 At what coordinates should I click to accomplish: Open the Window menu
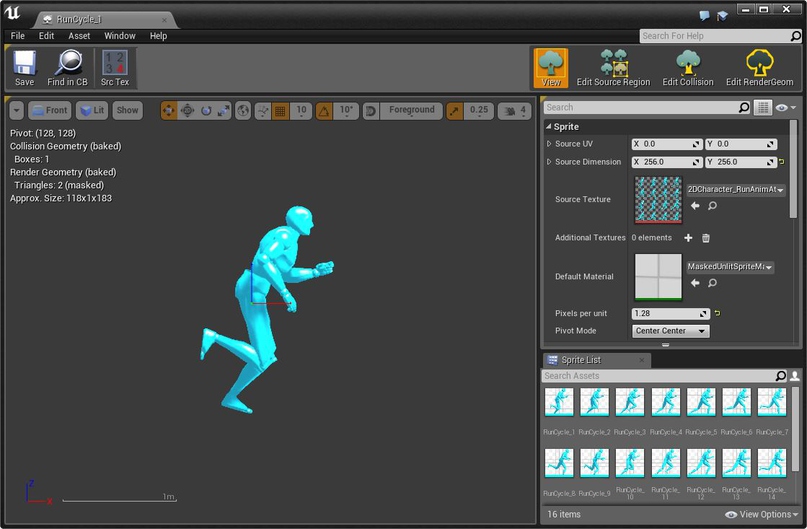point(120,36)
